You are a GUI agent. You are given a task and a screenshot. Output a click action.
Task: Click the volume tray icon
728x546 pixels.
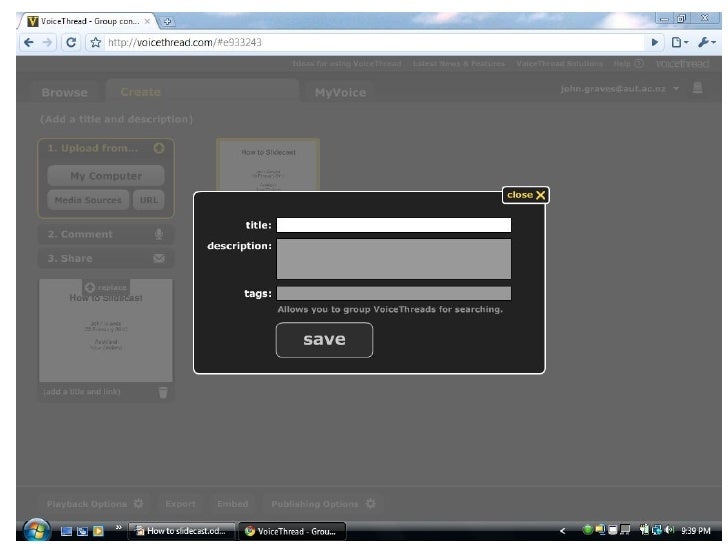click(669, 530)
